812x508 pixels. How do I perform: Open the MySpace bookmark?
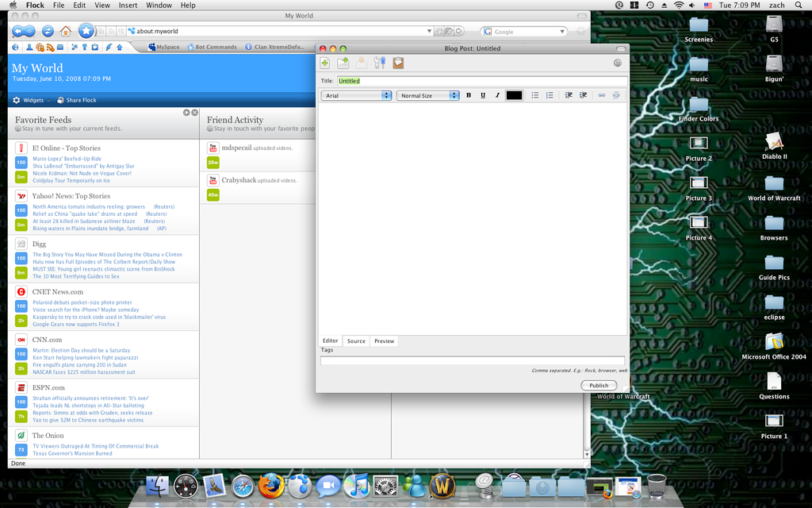point(163,47)
